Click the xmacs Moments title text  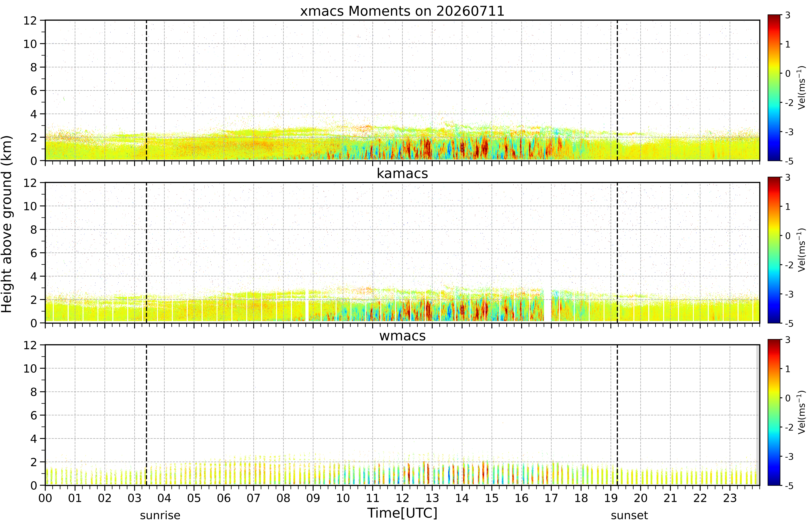[402, 11]
